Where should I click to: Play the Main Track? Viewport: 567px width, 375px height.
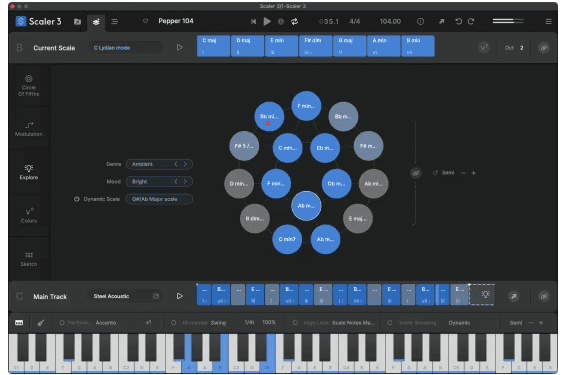coord(179,296)
